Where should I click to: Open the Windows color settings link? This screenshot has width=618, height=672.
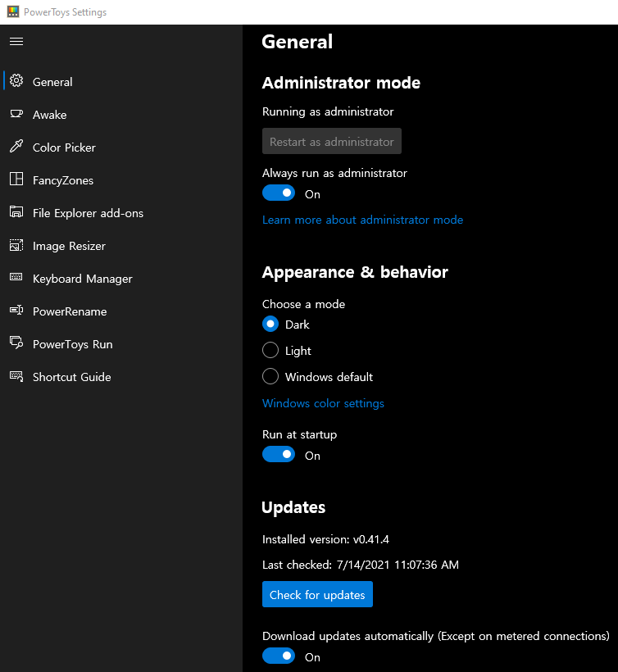pyautogui.click(x=323, y=403)
